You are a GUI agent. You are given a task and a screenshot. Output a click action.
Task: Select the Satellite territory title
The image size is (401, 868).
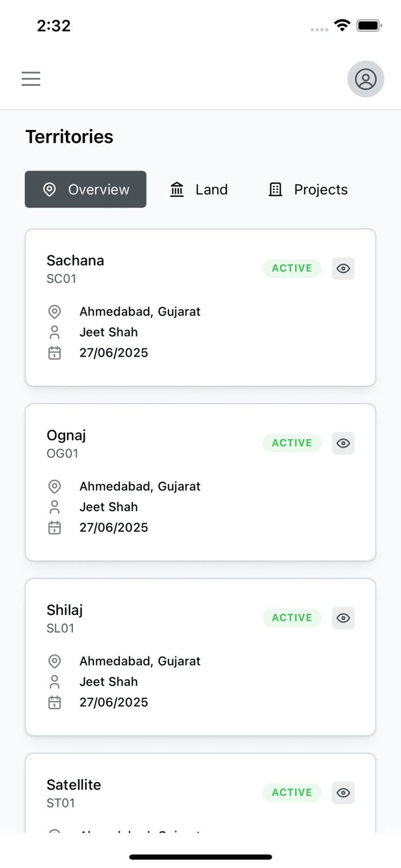pyautogui.click(x=73, y=785)
